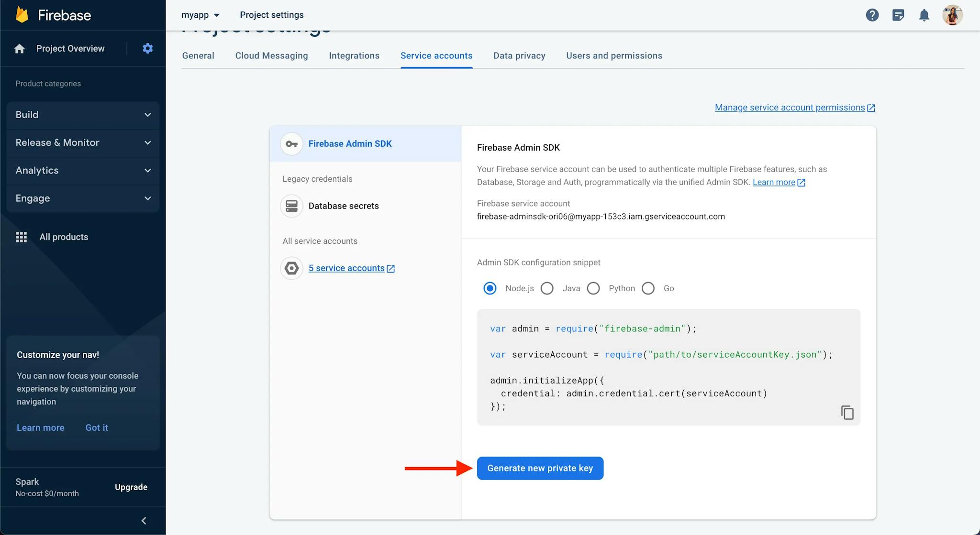Click the Project Overview home icon
This screenshot has height=535, width=980.
tap(20, 48)
